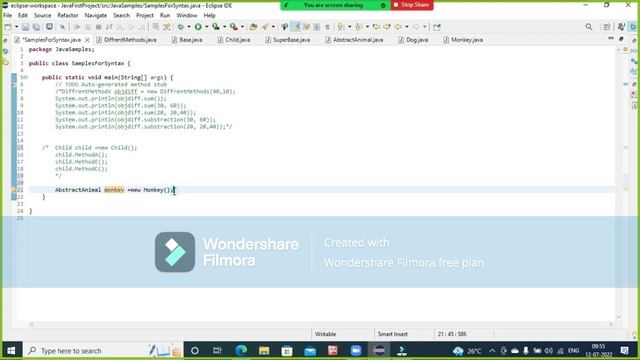Open the Forward history dropdown arrow
Viewport: 640px width, 360px height.
click(424, 27)
